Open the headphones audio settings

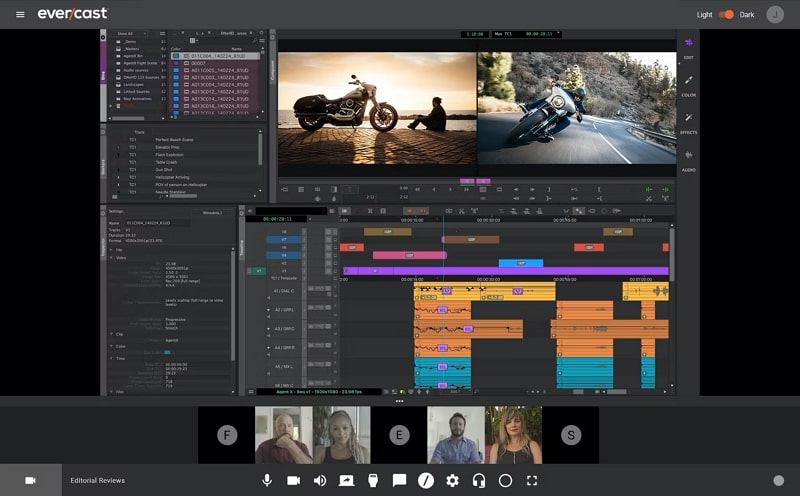(479, 480)
